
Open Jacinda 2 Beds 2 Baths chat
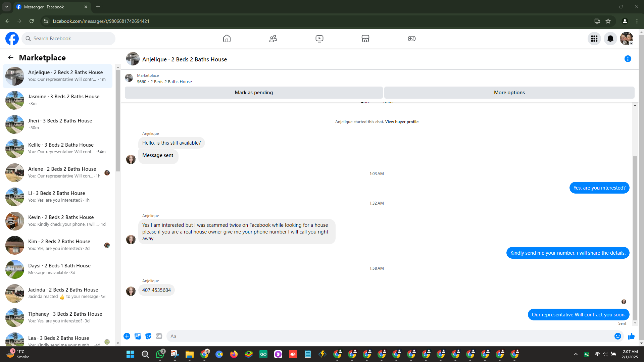pyautogui.click(x=58, y=293)
